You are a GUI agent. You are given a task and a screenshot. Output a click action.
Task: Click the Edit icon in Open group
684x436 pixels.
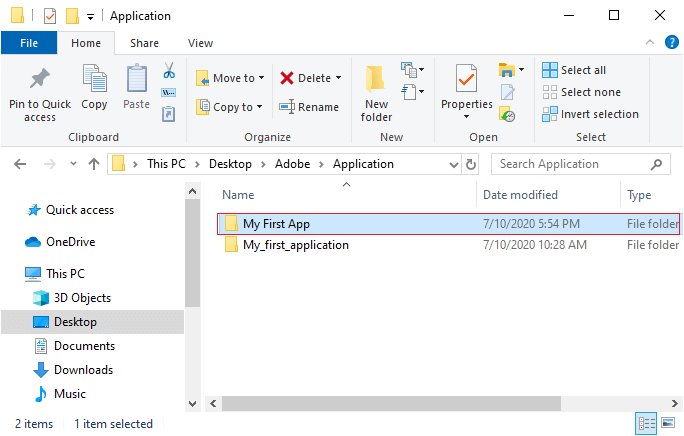507,92
